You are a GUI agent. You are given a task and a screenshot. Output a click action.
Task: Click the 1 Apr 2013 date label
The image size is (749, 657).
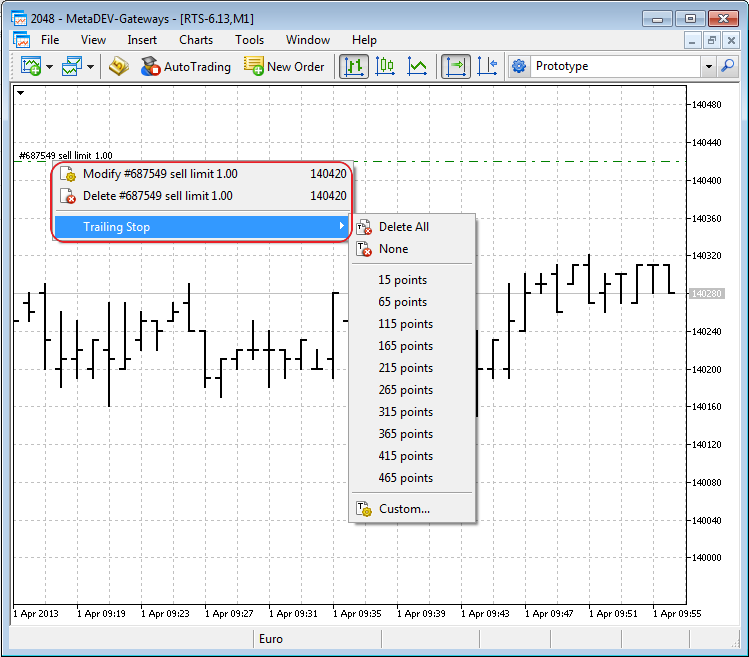point(36,614)
